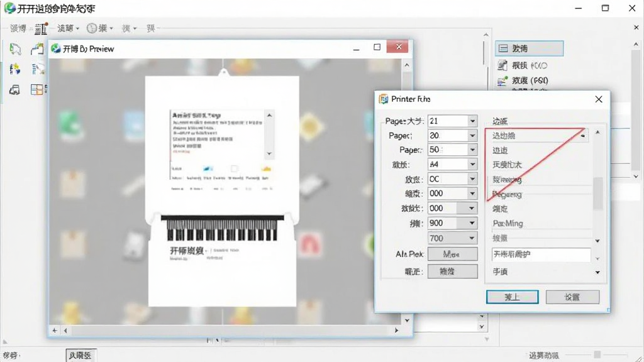The width and height of the screenshot is (644, 362).
Task: Close the Preview window with red X
Action: [398, 47]
